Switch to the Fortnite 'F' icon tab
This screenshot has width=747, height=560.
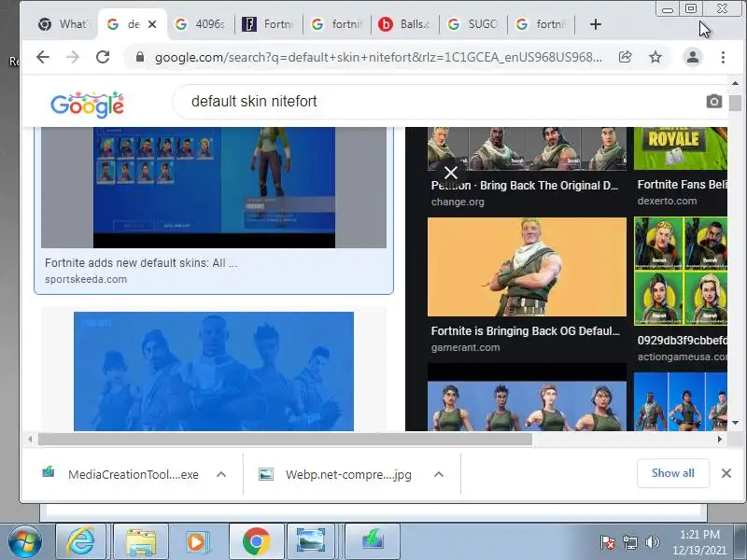268,24
